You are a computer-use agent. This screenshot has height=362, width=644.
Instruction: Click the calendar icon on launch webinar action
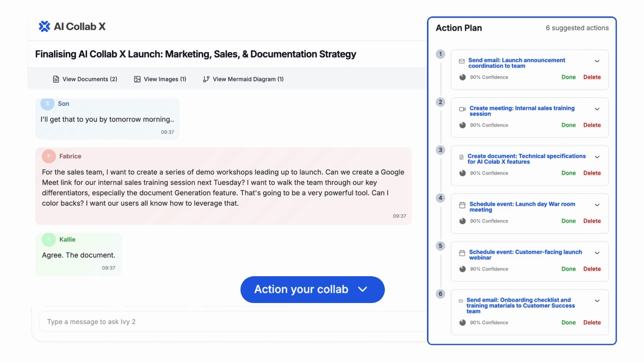click(x=462, y=253)
